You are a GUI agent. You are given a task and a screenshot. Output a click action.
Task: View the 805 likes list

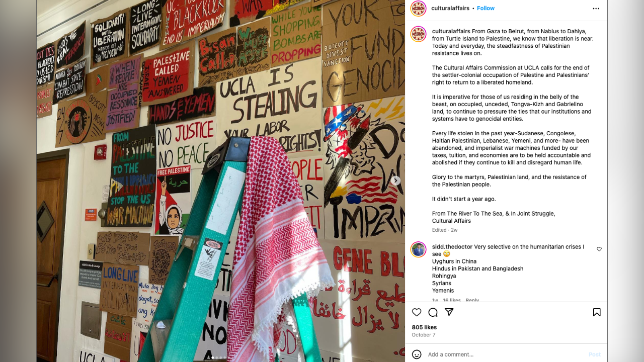(x=424, y=327)
